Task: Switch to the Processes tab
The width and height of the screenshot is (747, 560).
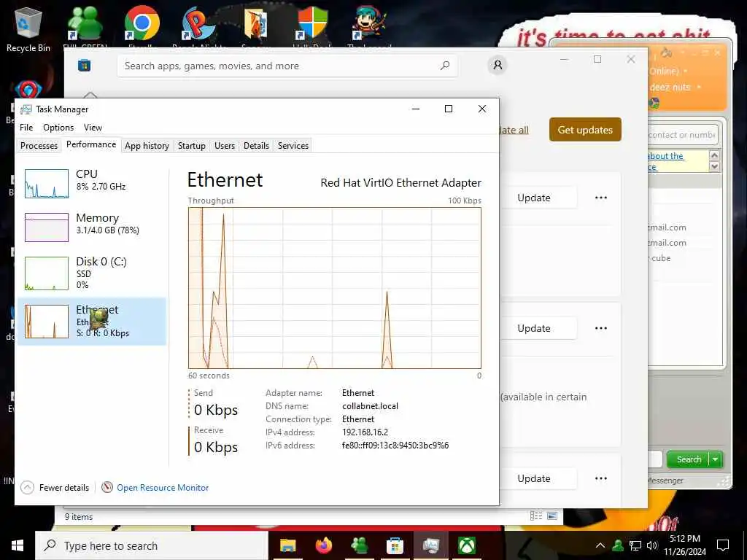Action: coord(39,146)
